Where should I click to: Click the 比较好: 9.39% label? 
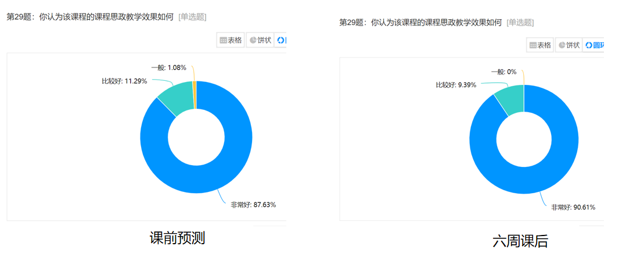click(456, 85)
